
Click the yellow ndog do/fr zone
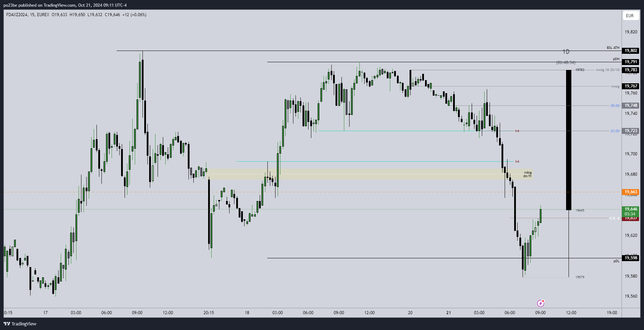pyautogui.click(x=369, y=174)
